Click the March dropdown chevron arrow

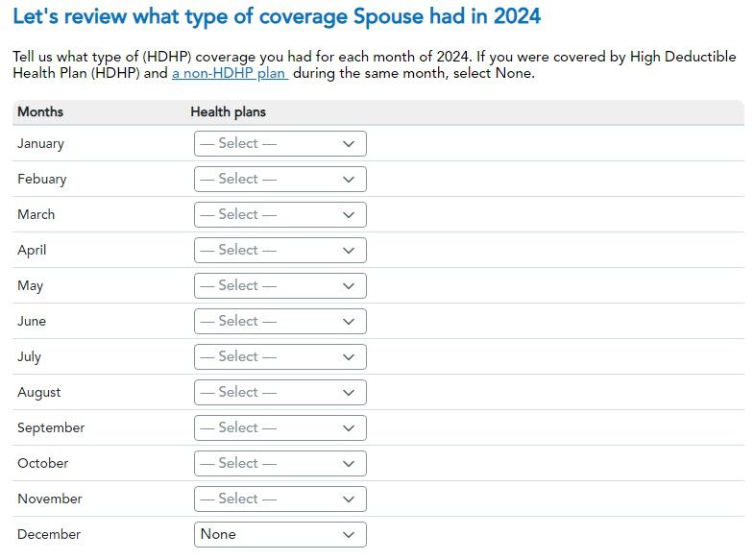click(349, 215)
